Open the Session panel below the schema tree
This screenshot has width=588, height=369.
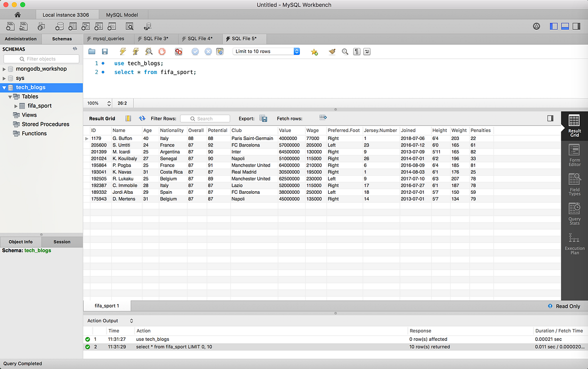pyautogui.click(x=62, y=241)
